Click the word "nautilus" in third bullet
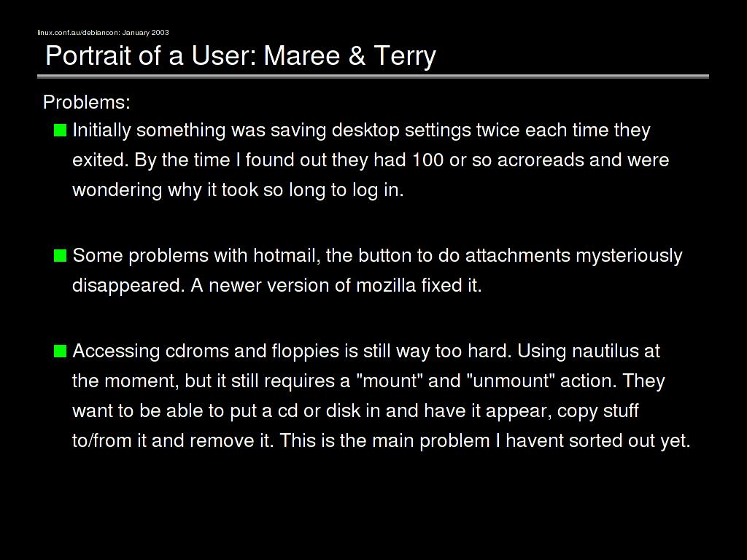The height and width of the screenshot is (560, 747). (x=605, y=351)
